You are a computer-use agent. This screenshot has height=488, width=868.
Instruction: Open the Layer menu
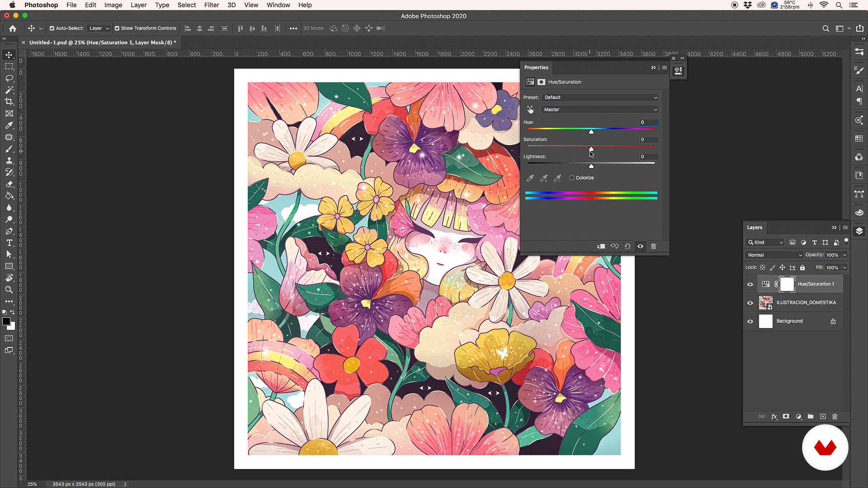click(138, 5)
